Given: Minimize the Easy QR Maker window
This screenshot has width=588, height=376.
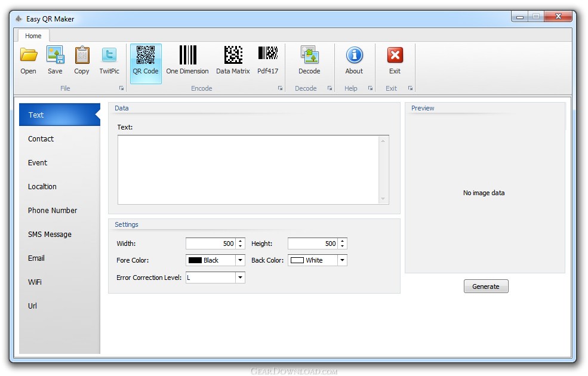Looking at the screenshot, I should (520, 17).
